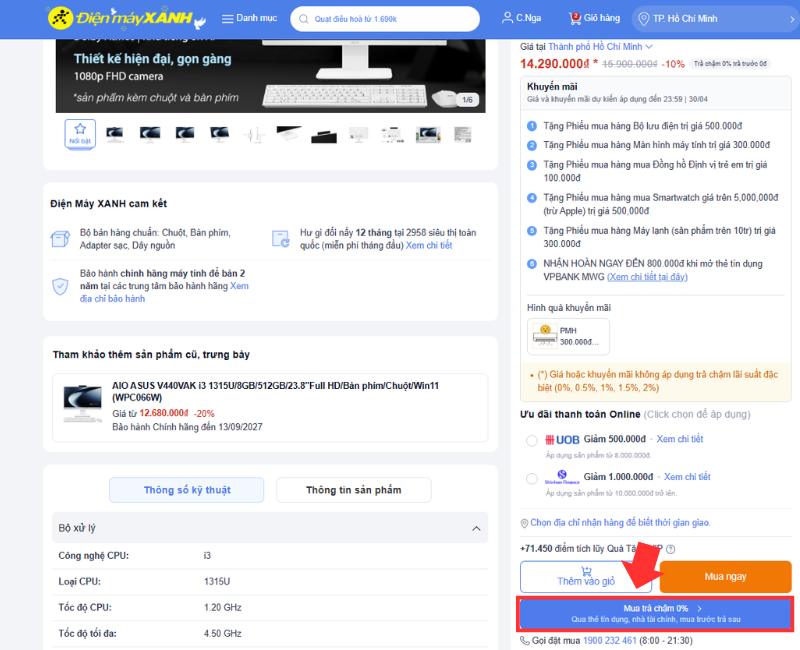Image resolution: width=800 pixels, height=650 pixels.
Task: Click the Shinhan Finance logo
Action: 562,477
